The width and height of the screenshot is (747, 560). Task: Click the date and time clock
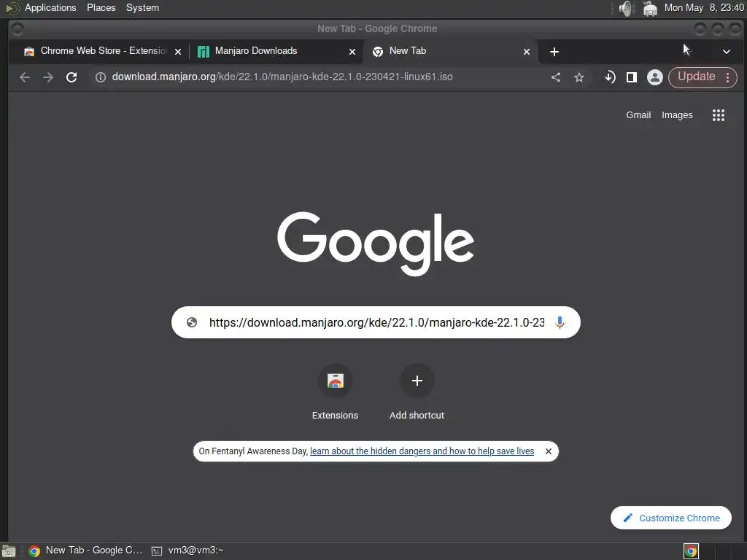(704, 7)
